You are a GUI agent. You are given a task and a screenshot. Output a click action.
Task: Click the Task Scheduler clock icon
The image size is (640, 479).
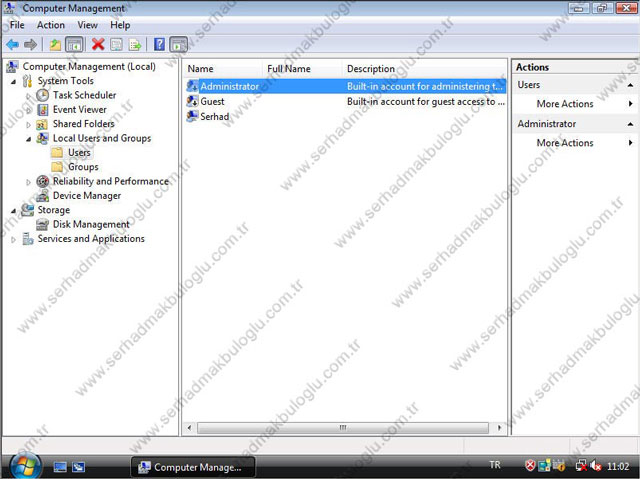42,95
